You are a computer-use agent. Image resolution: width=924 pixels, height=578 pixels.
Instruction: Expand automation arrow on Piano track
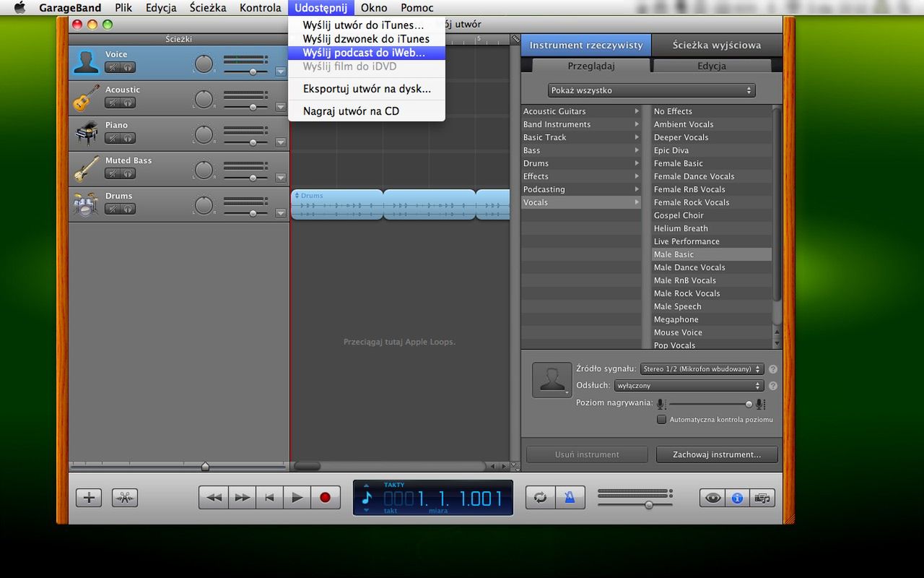click(280, 142)
